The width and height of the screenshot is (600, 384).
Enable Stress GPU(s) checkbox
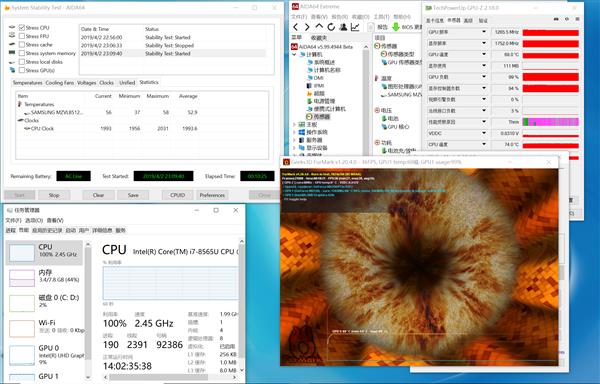point(22,70)
